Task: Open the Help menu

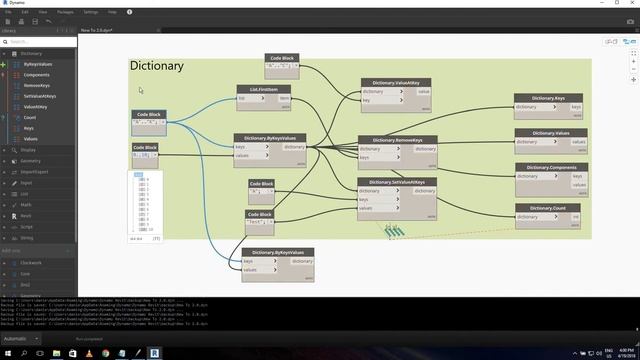Action: pyautogui.click(x=112, y=12)
